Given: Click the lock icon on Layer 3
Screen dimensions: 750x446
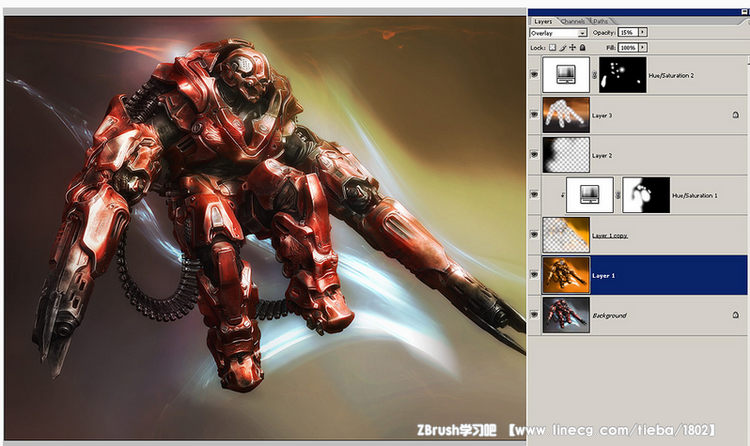Looking at the screenshot, I should pyautogui.click(x=736, y=115).
